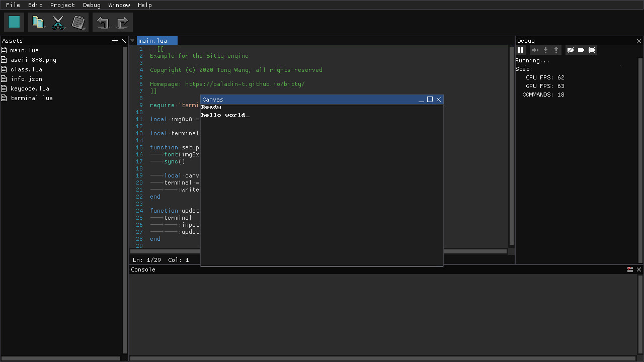The height and width of the screenshot is (362, 644).
Task: Open the editor tab list dropdown arrow
Action: (132, 40)
